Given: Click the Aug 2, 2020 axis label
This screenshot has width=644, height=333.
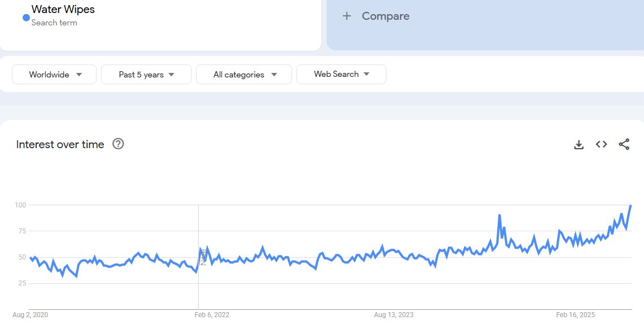Looking at the screenshot, I should tap(30, 315).
